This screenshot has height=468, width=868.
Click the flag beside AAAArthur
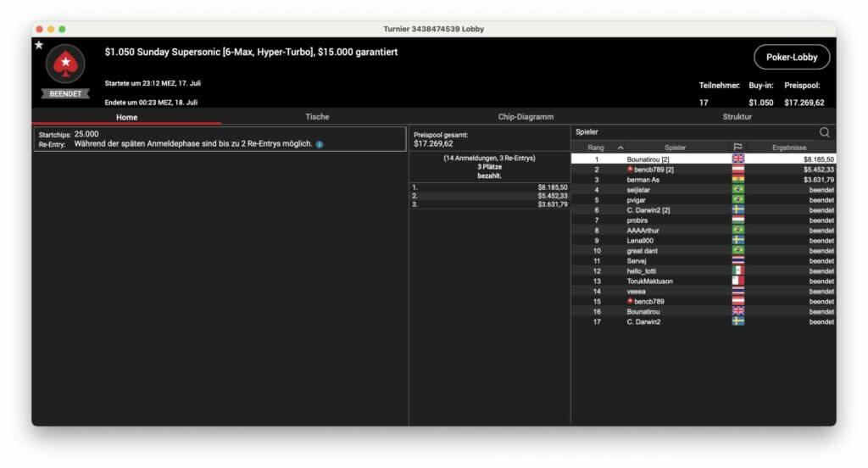[738, 231]
